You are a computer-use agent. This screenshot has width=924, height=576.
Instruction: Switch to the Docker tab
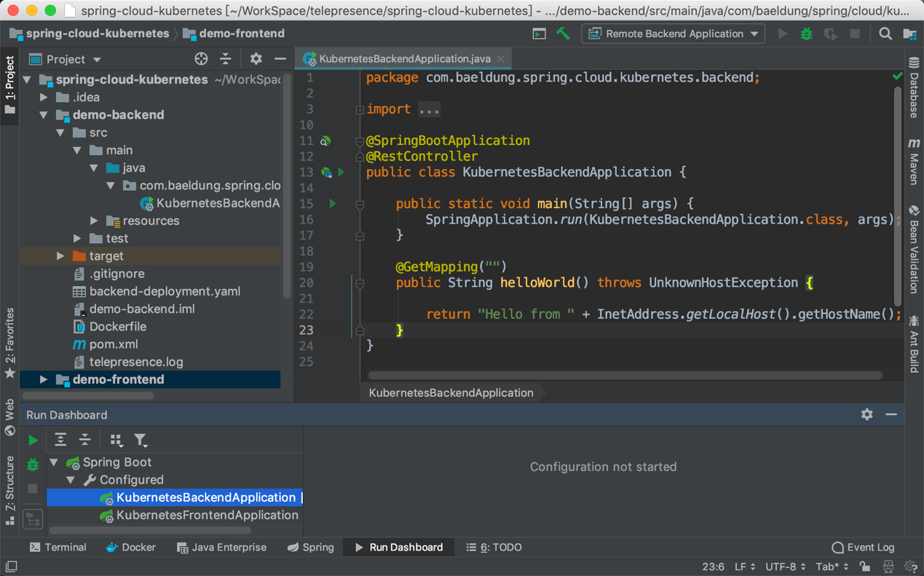(130, 547)
